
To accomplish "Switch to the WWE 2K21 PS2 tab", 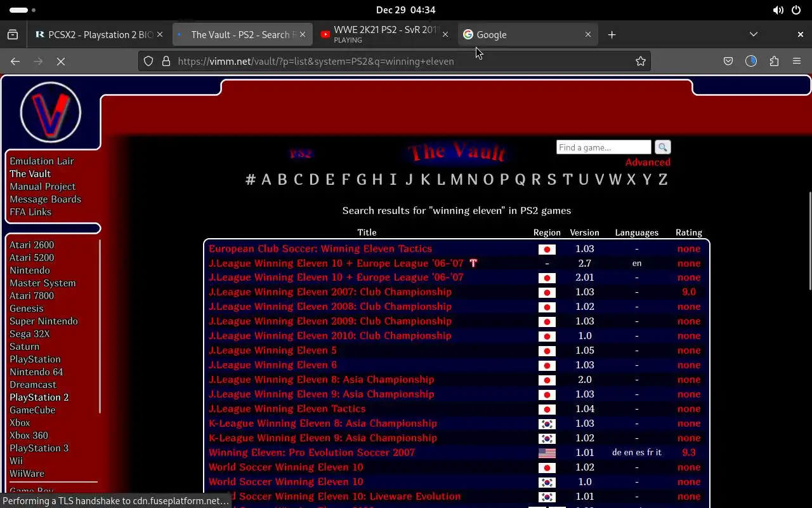I will [384, 34].
